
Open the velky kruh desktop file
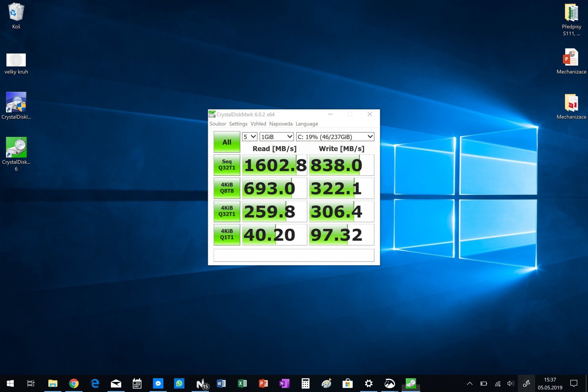[16, 64]
